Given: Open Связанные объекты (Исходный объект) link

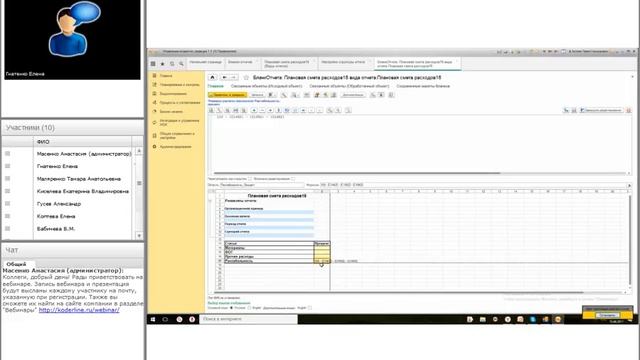Looking at the screenshot, I should tap(267, 86).
